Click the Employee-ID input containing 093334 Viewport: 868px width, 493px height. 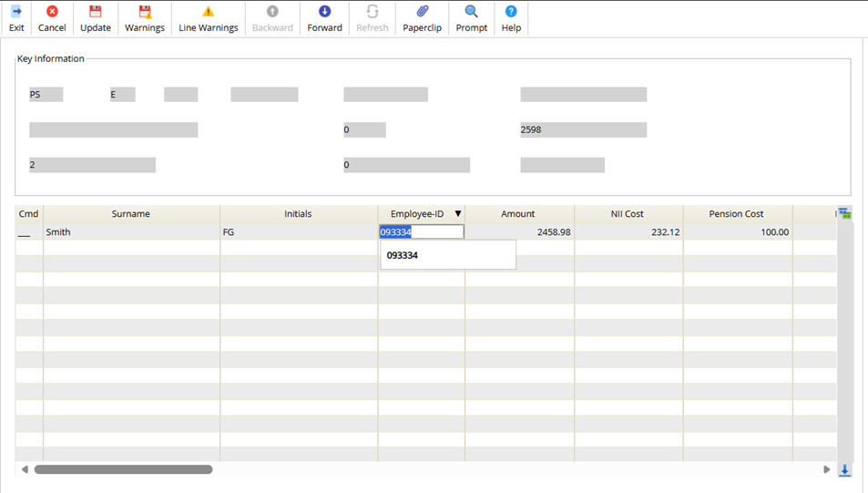point(422,232)
